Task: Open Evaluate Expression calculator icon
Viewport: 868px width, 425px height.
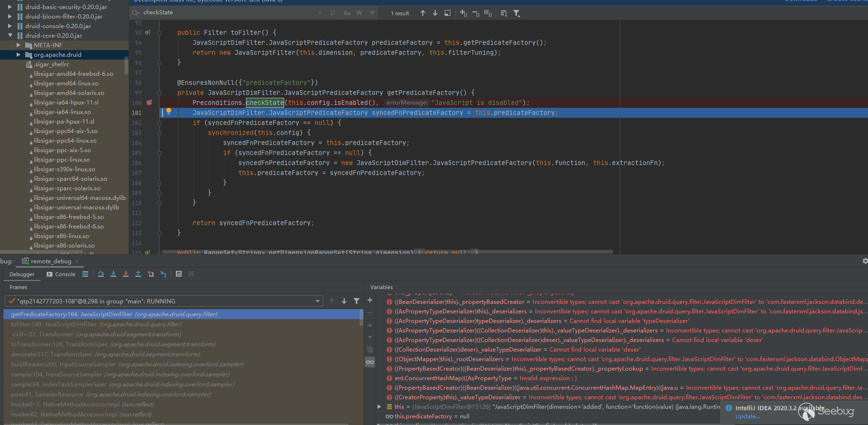Action: tap(179, 274)
